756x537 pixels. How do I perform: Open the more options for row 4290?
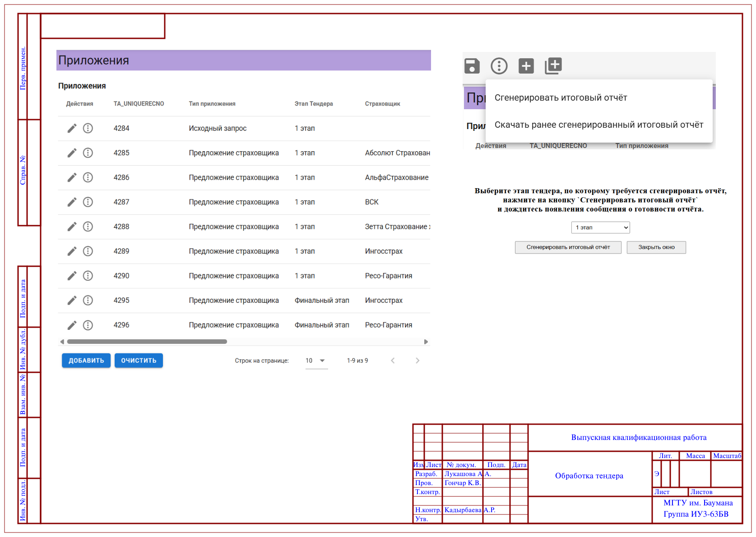coord(88,276)
